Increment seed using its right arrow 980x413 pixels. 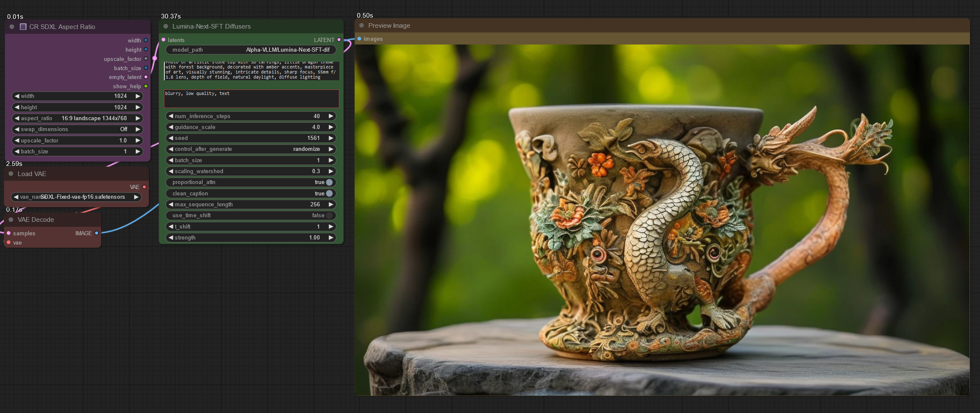331,138
